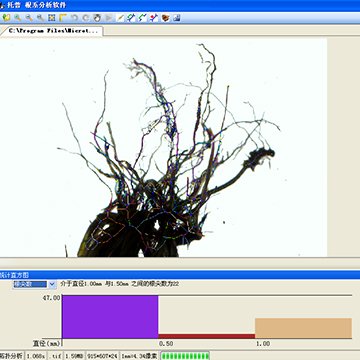Screen dimensions: 360x360
Task: Click the undo arrow icon
Action: [74, 18]
